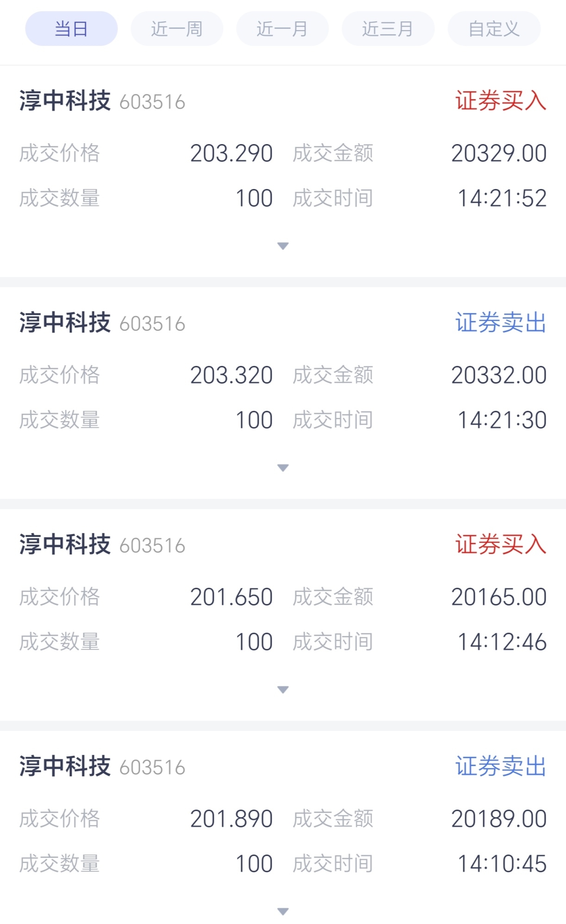Select the 当日 date filter tab

pyautogui.click(x=71, y=29)
